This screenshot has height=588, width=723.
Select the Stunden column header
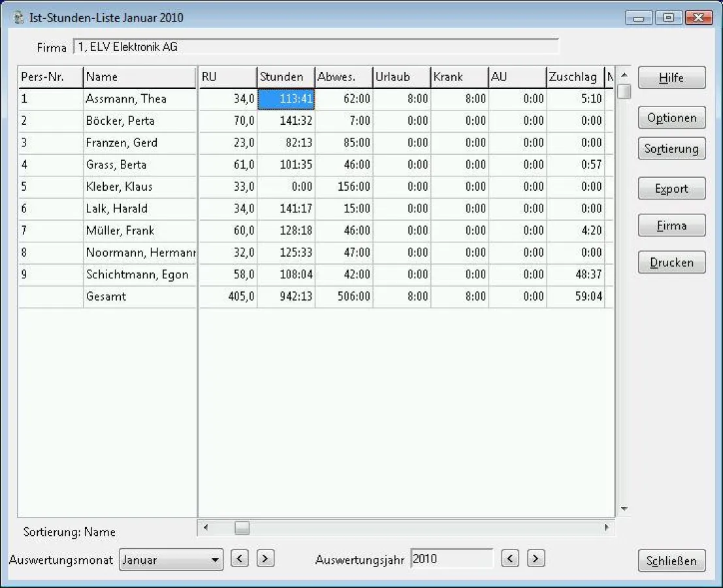285,77
